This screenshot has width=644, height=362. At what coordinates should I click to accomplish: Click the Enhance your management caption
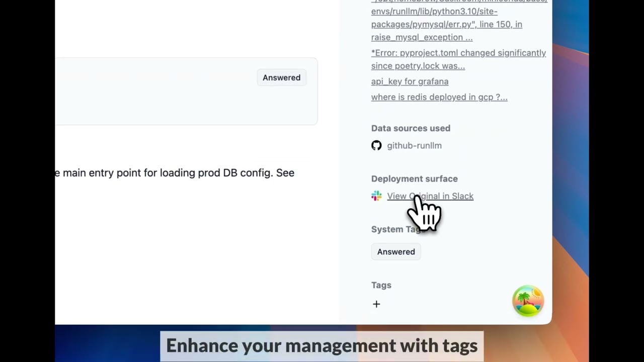click(321, 346)
